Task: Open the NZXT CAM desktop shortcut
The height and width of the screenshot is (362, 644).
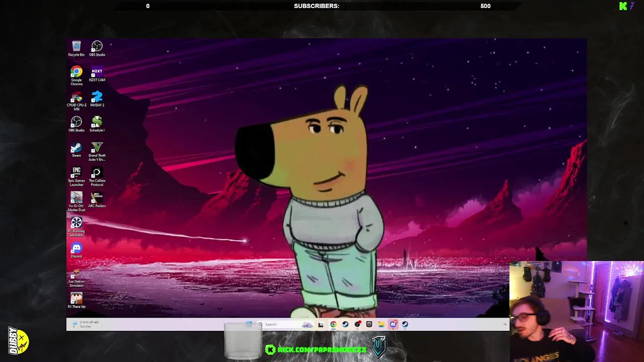Action: [x=97, y=74]
